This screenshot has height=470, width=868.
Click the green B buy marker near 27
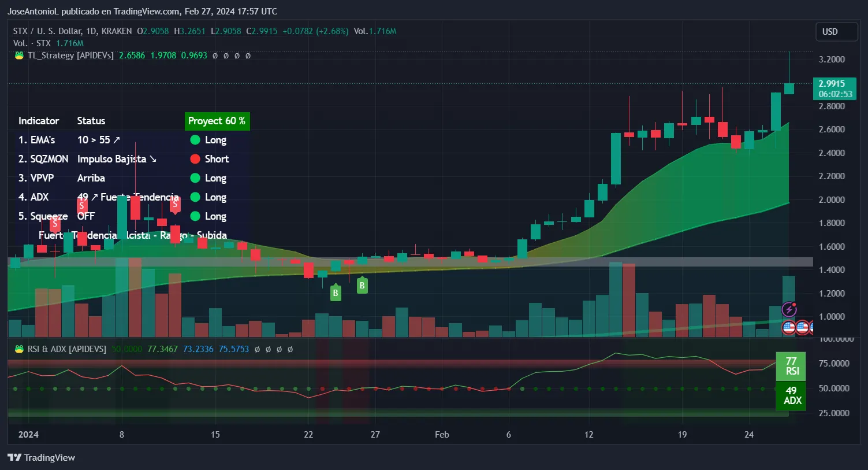(362, 285)
